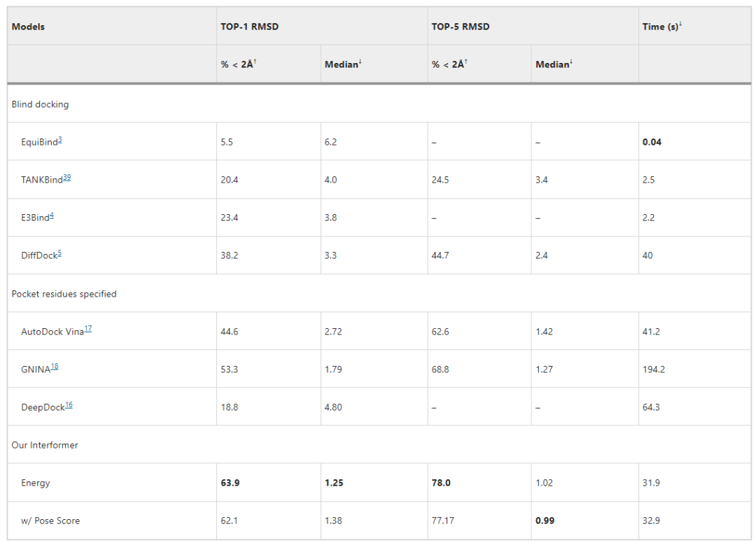The height and width of the screenshot is (545, 756).
Task: Click the bold 0.99 median in Pose Score row
Action: tap(545, 521)
